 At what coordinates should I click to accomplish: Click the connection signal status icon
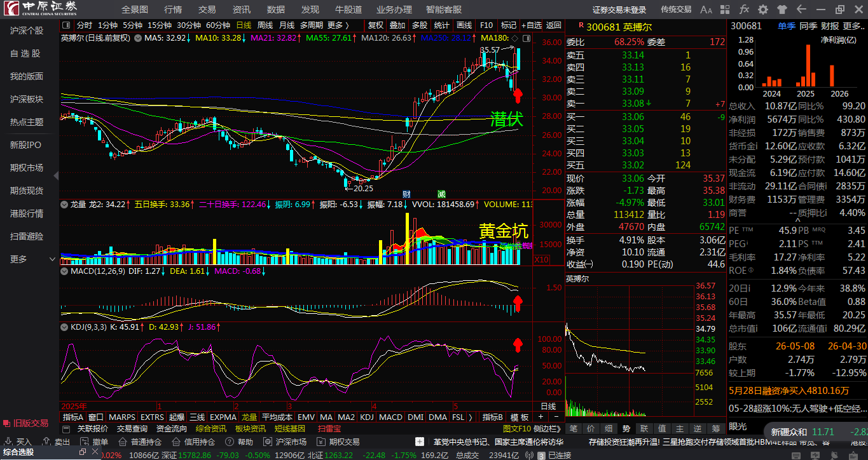click(x=529, y=455)
